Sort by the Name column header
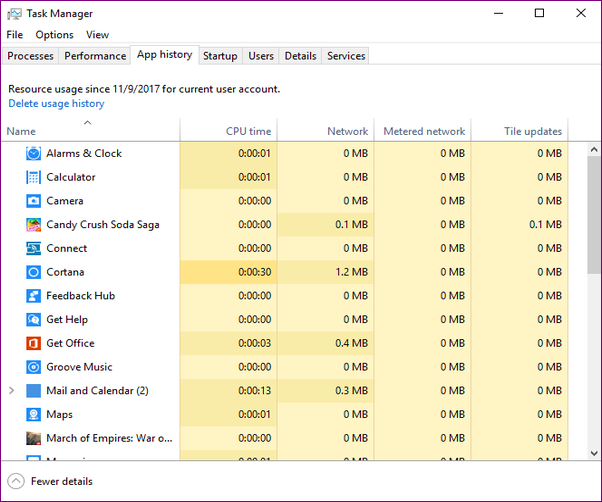This screenshot has height=502, width=602. click(x=21, y=131)
